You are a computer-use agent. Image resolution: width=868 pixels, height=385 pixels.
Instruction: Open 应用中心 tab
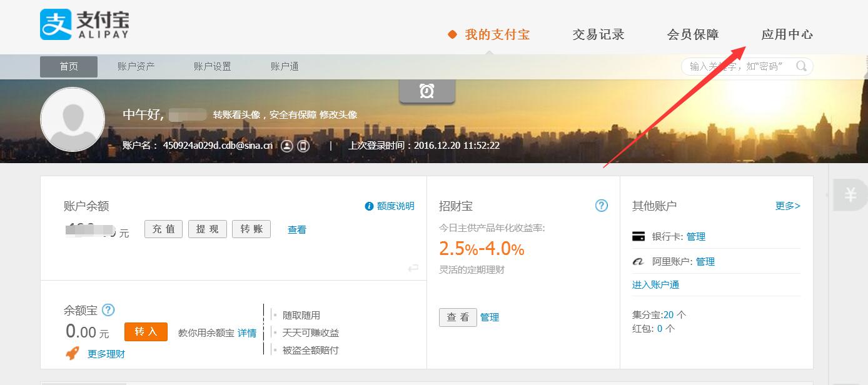[x=787, y=34]
